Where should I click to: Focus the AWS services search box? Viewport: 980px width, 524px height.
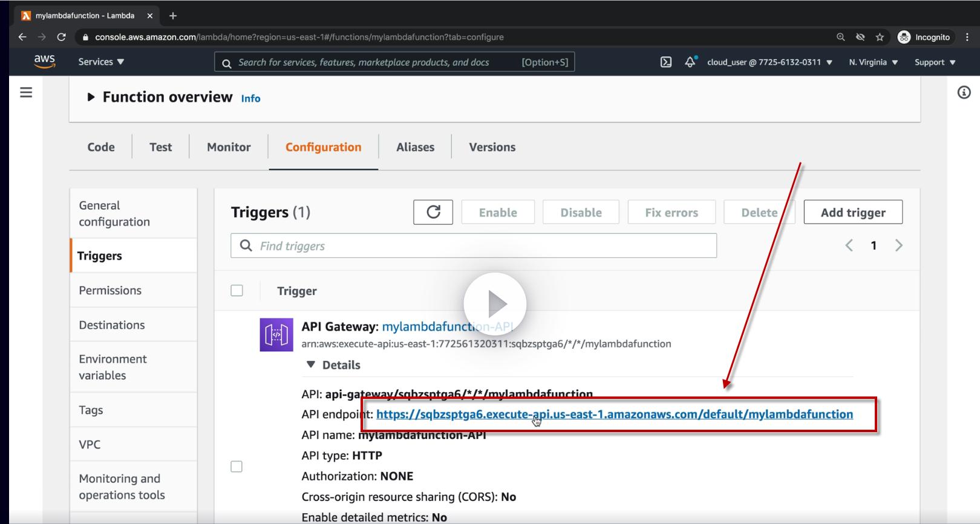tap(394, 62)
